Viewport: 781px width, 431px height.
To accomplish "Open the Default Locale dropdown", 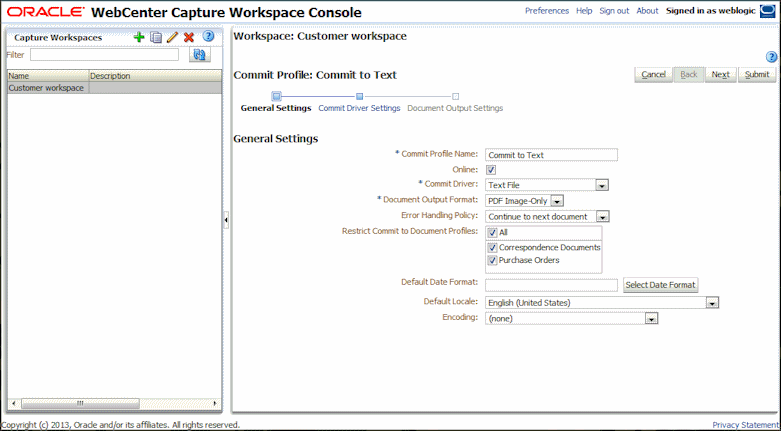I will click(713, 302).
